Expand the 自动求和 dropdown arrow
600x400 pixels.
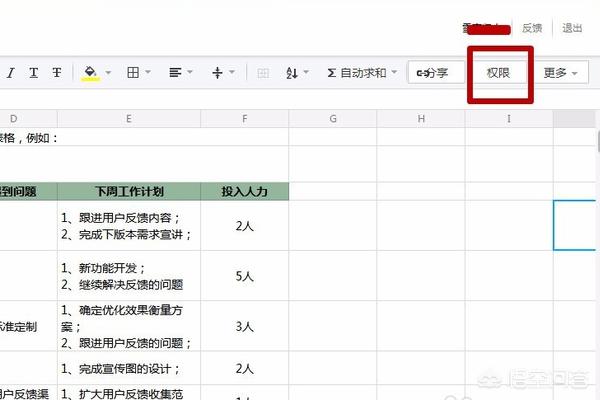point(395,73)
